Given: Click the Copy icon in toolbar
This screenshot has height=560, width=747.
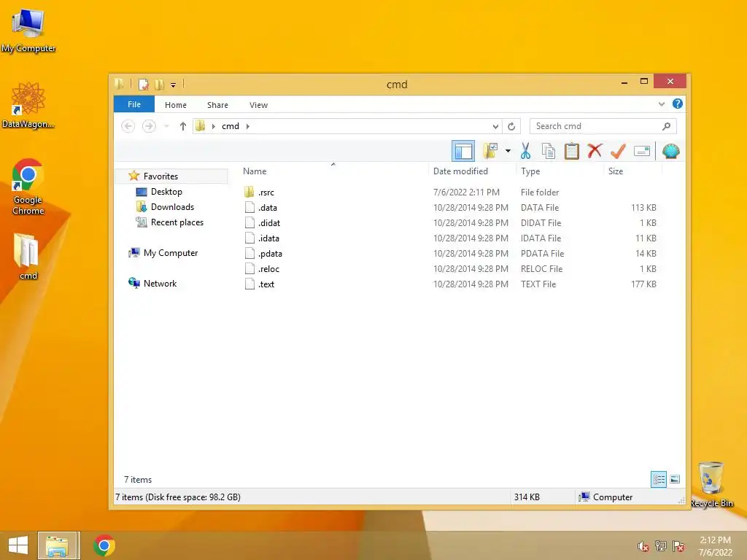Looking at the screenshot, I should 549,152.
